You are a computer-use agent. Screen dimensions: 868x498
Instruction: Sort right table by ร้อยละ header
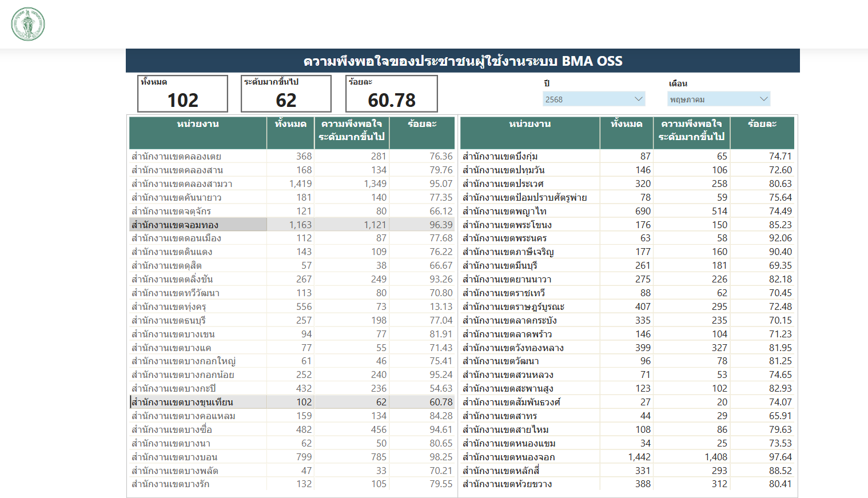pos(762,133)
